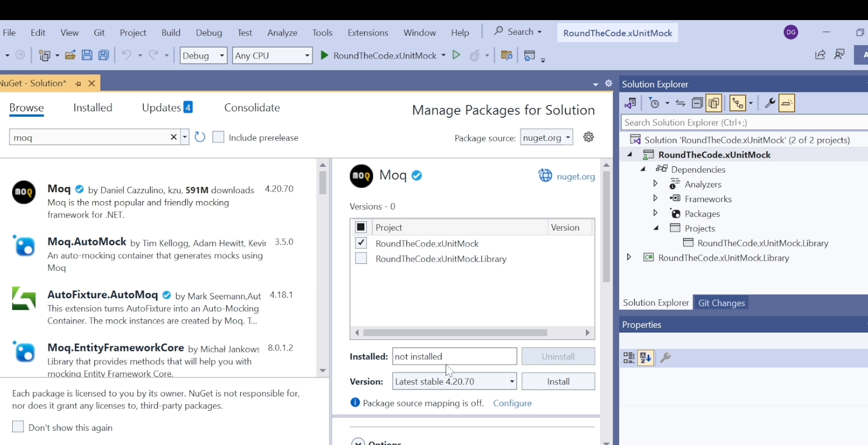Check the RoundTheCode.xUnitMock.Library project checkbox
This screenshot has width=868, height=445.
361,258
